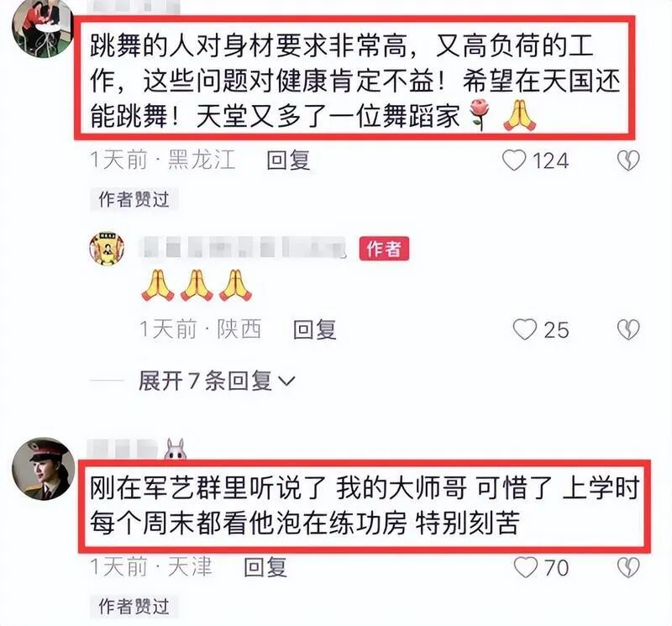Like the Tianjin comment with 70 likes
Screen dimensions: 672x626
pos(526,567)
